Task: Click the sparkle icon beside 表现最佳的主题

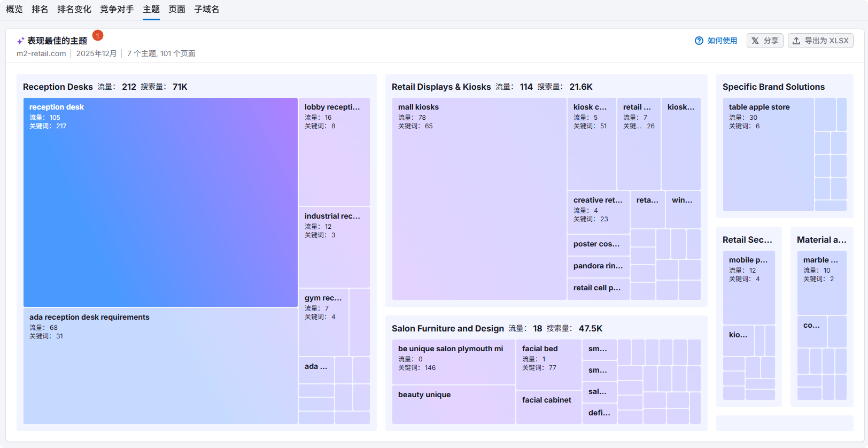Action: click(20, 41)
